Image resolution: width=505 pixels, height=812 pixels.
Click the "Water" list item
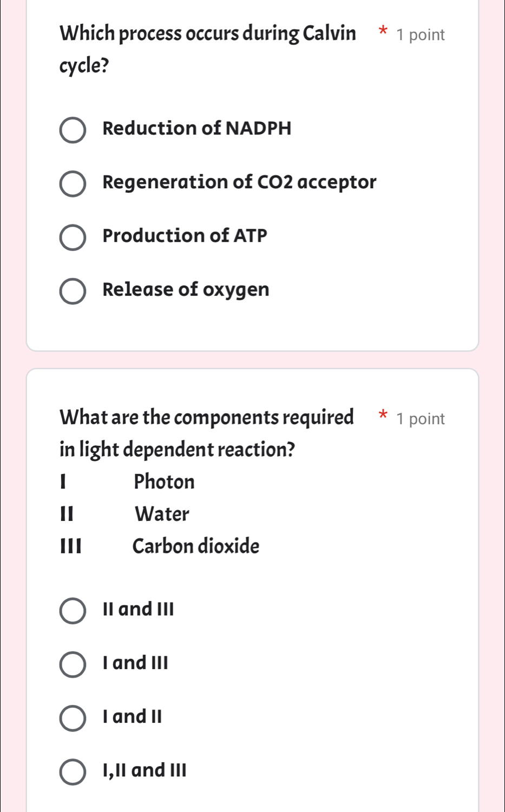point(162,514)
